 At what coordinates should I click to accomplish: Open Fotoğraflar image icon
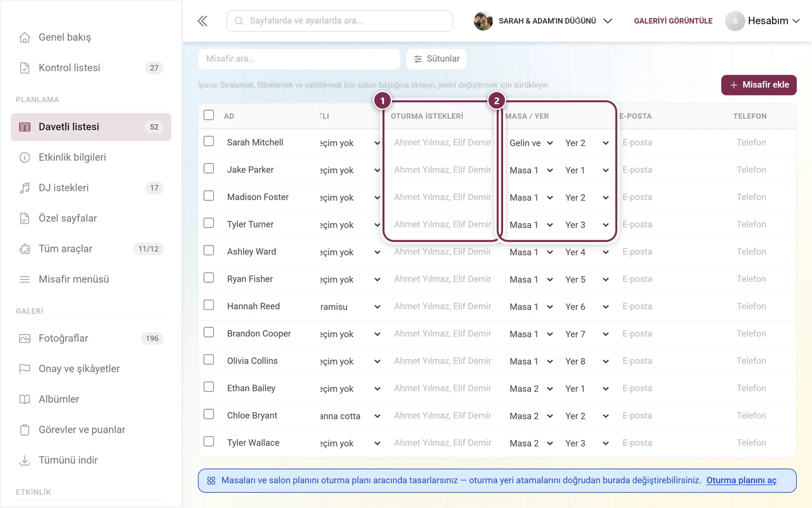tap(25, 339)
